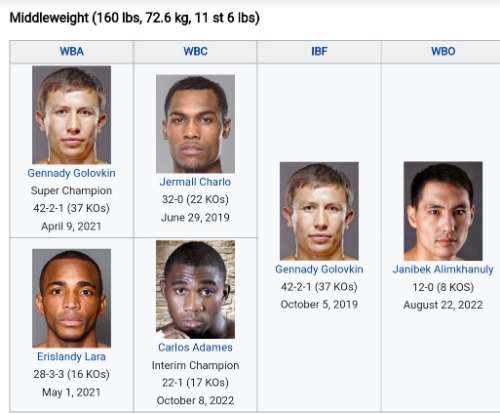The height and width of the screenshot is (414, 500).
Task: Open Gennady Golovkin link in IBF column
Action: [x=319, y=269]
